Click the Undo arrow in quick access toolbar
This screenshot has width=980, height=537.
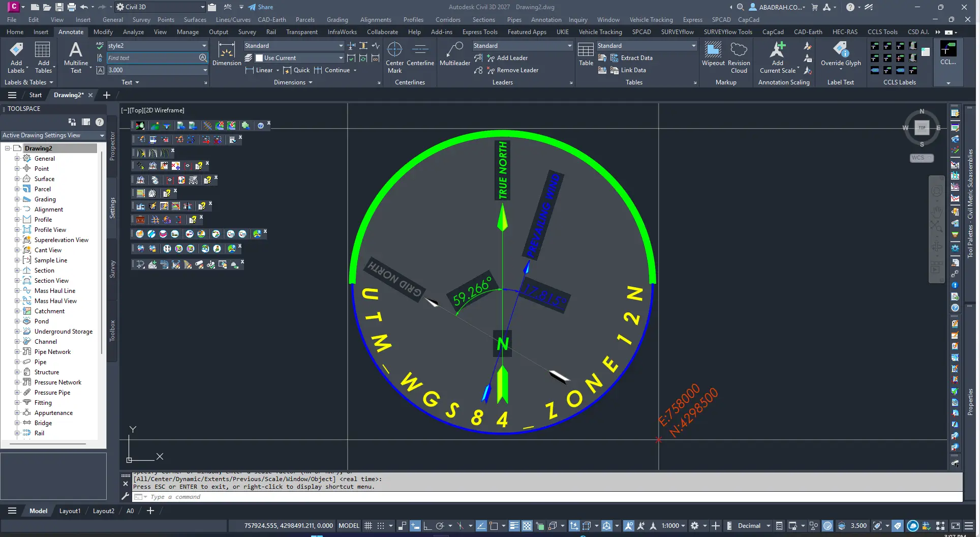84,7
